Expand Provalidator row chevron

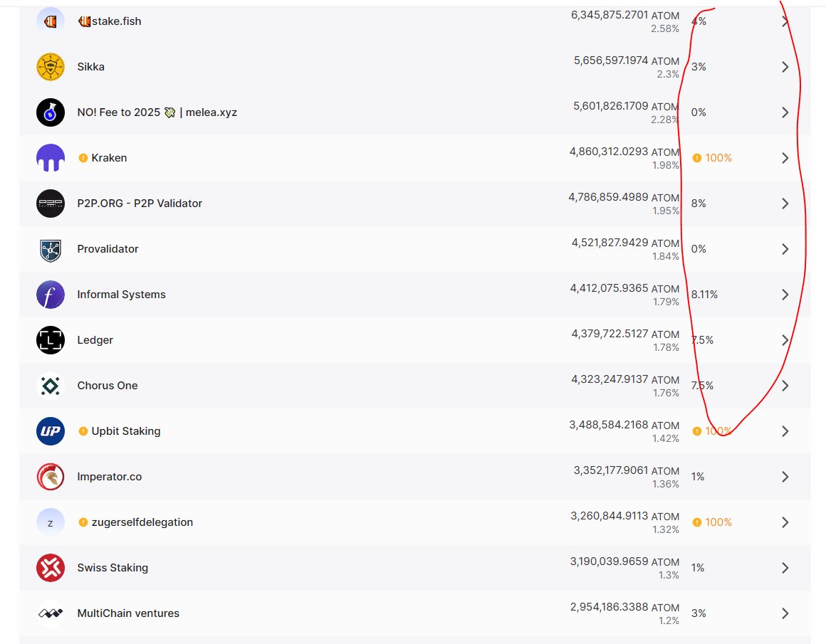coord(785,249)
